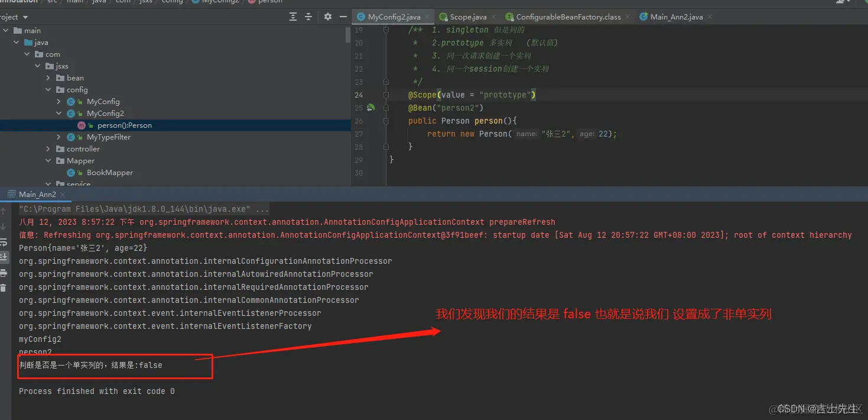Click the bean folder icon
This screenshot has height=420, width=868.
coord(60,78)
